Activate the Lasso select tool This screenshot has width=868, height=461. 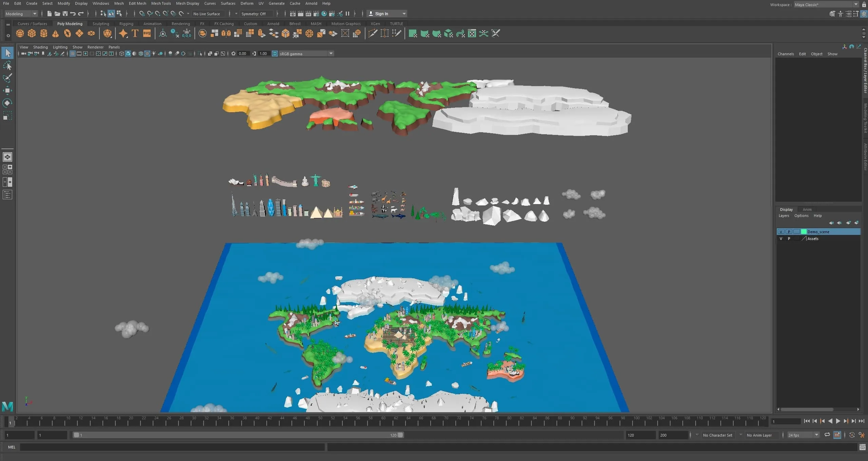pyautogui.click(x=7, y=66)
